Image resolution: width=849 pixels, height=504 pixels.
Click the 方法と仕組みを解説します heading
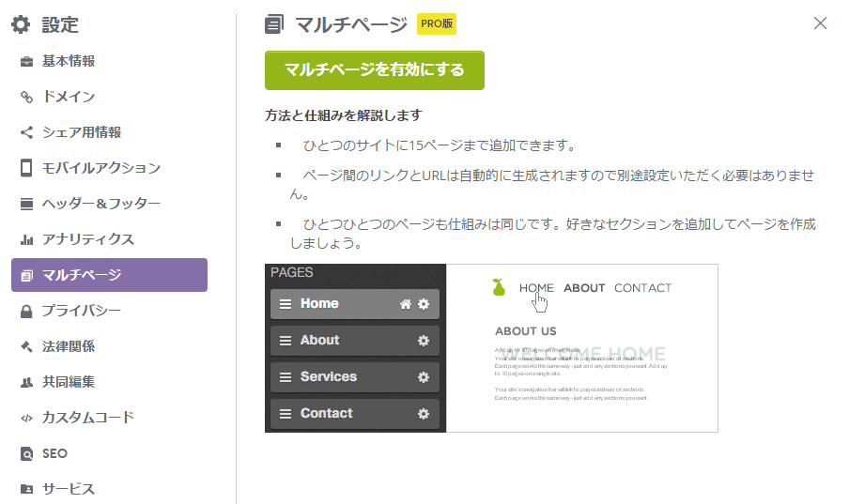[x=344, y=115]
